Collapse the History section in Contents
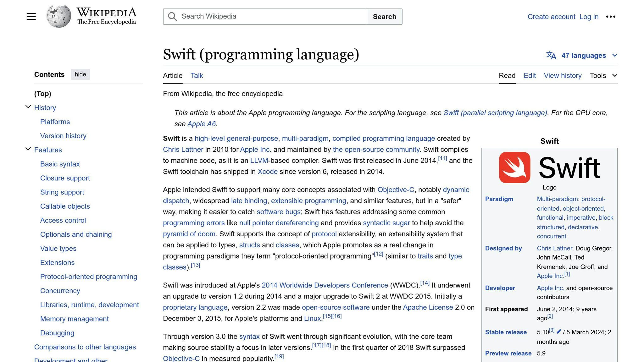Image resolution: width=644 pixels, height=362 pixels. click(x=28, y=106)
